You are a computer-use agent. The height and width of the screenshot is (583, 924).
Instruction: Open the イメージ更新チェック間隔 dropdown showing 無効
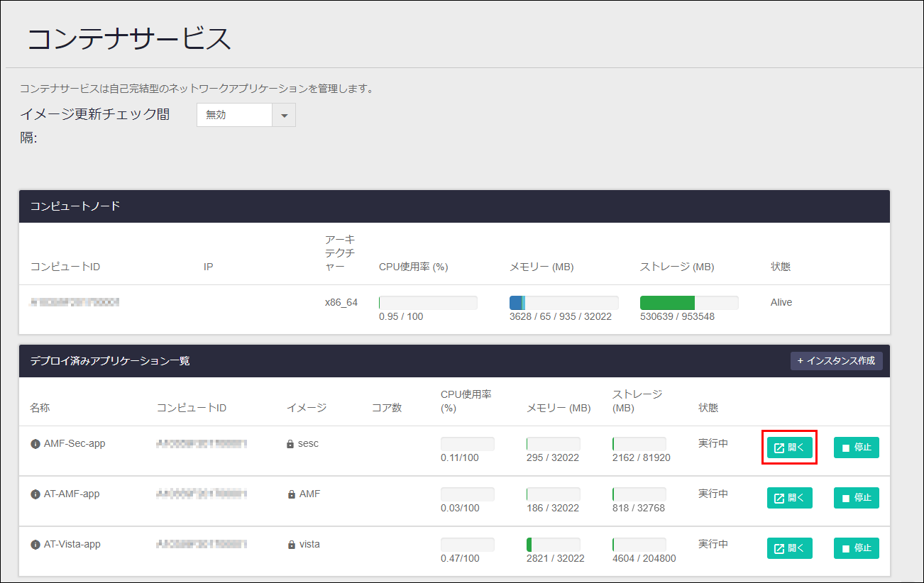click(x=234, y=114)
